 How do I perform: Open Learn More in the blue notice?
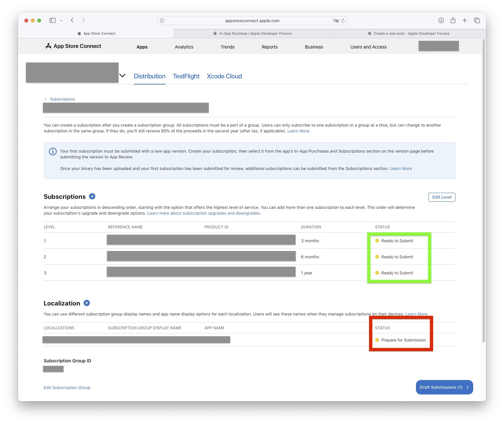pyautogui.click(x=401, y=169)
